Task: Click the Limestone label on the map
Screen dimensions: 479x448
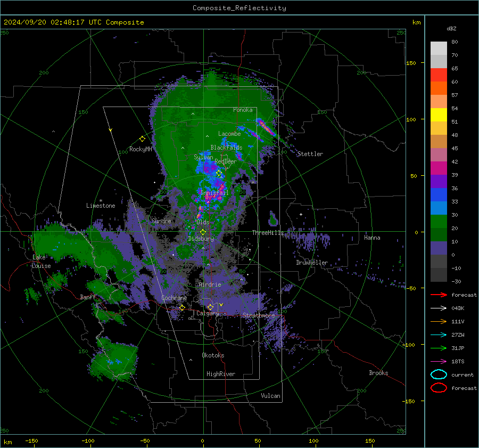Action: (x=101, y=206)
